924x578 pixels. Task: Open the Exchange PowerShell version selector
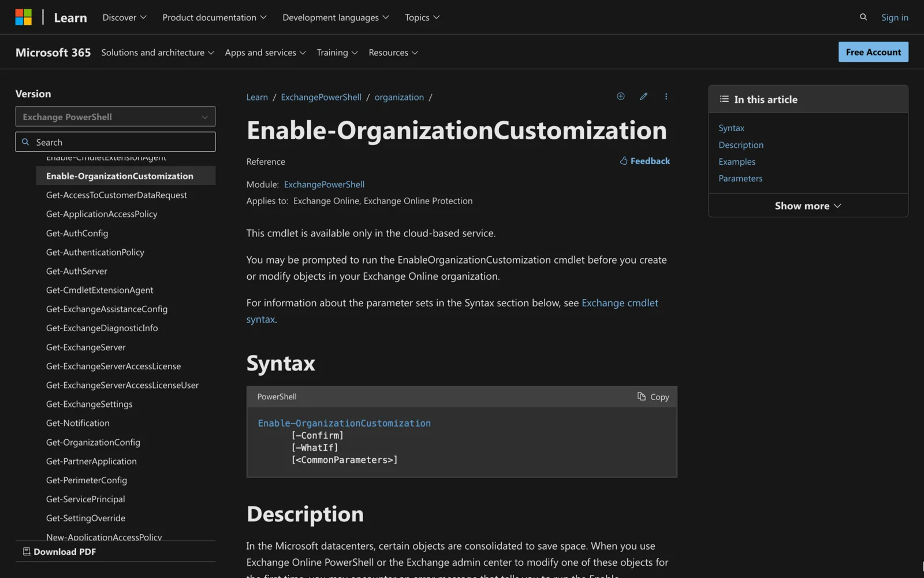115,117
